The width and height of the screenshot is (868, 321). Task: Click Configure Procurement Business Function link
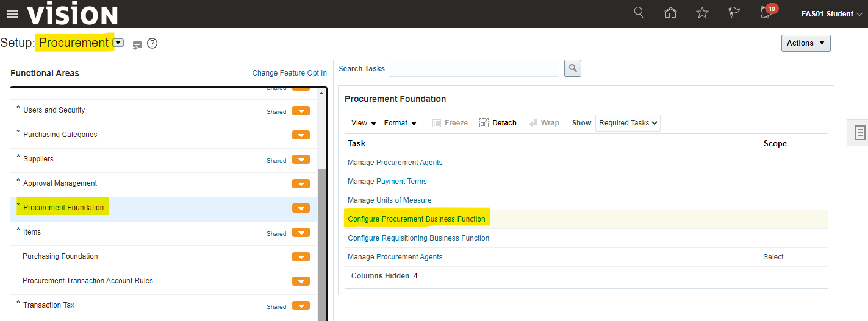(416, 219)
